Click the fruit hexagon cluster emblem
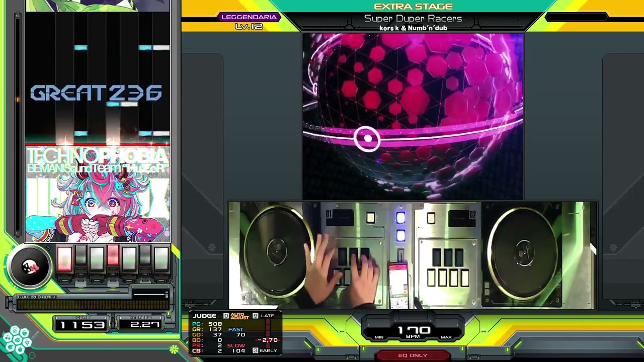 (x=16, y=340)
